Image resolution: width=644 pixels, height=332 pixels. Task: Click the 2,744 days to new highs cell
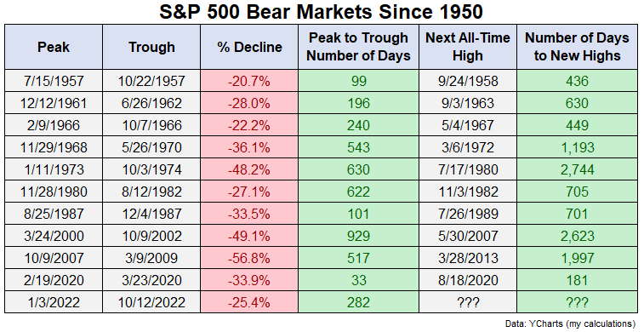pyautogui.click(x=577, y=169)
